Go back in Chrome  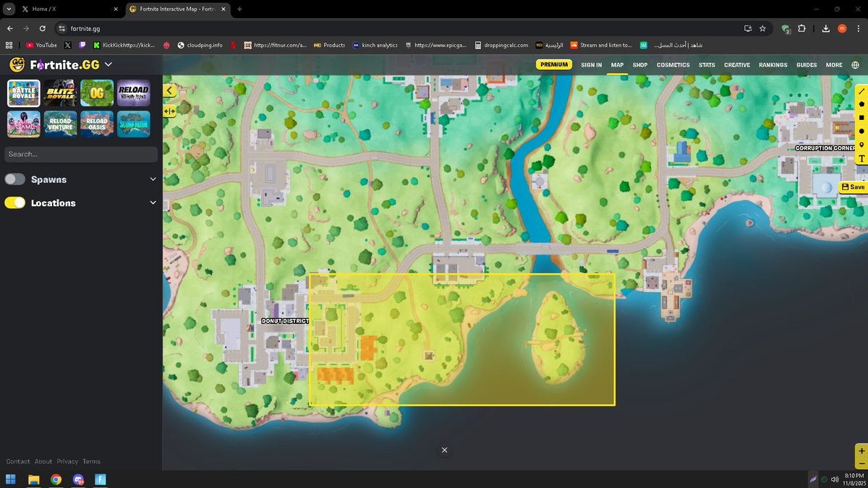9,28
